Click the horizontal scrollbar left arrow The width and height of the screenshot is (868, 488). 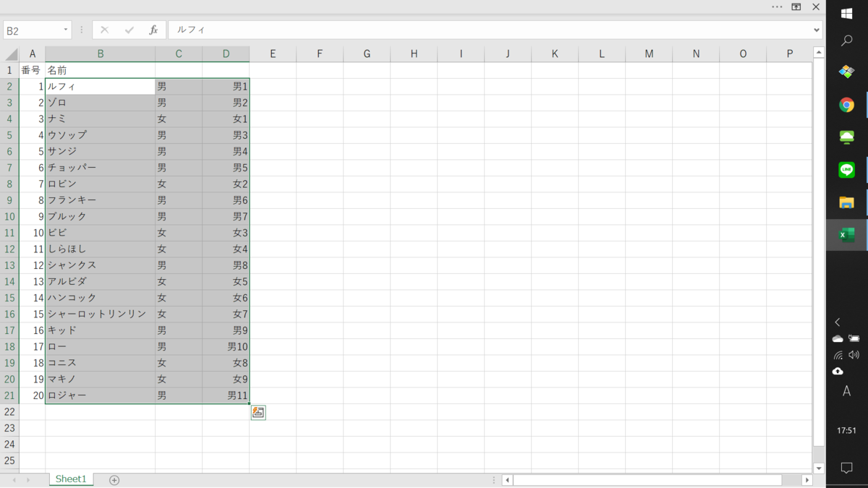click(x=508, y=480)
